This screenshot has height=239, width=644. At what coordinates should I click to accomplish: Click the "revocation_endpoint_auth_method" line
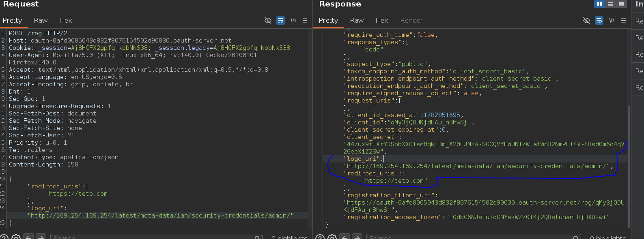click(446, 86)
